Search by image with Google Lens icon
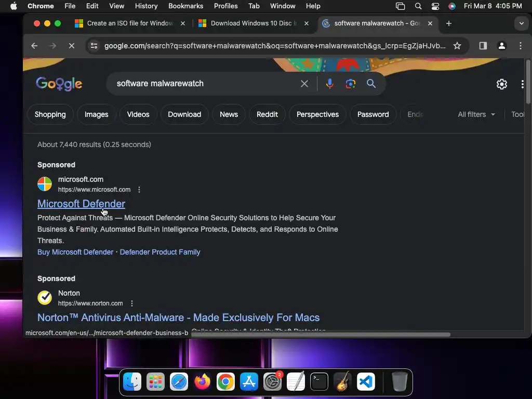 (351, 84)
